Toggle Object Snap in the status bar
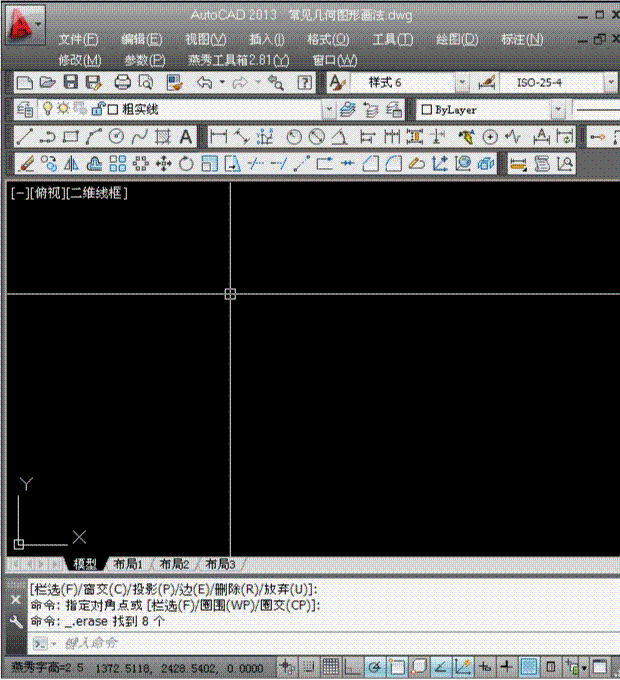 [397, 667]
